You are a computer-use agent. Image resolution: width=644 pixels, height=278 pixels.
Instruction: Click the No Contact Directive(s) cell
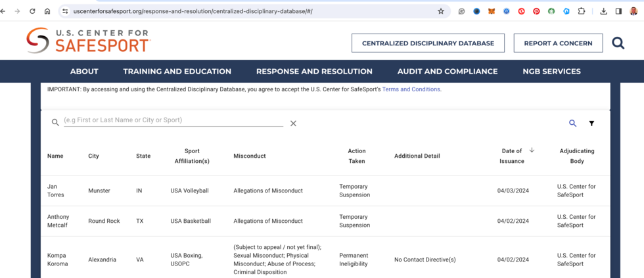425,260
